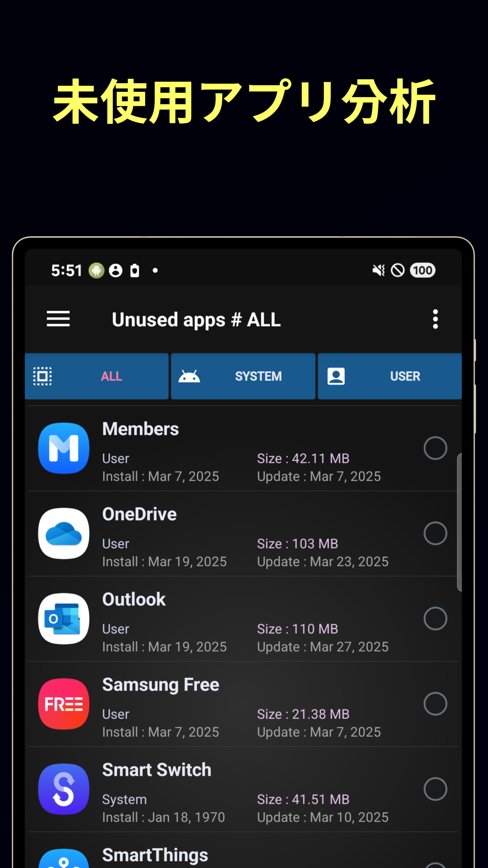Tap the OneDrive cloud app icon
The width and height of the screenshot is (488, 868).
64,533
